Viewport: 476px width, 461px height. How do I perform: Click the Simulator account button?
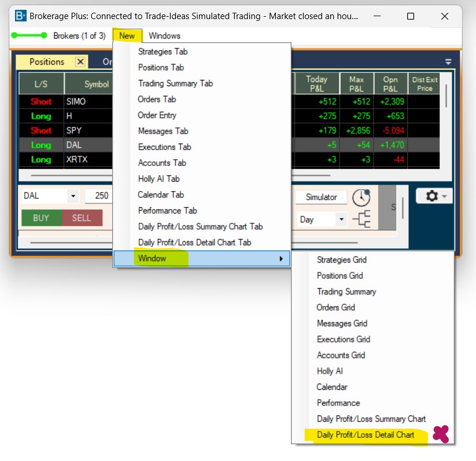[x=321, y=197]
